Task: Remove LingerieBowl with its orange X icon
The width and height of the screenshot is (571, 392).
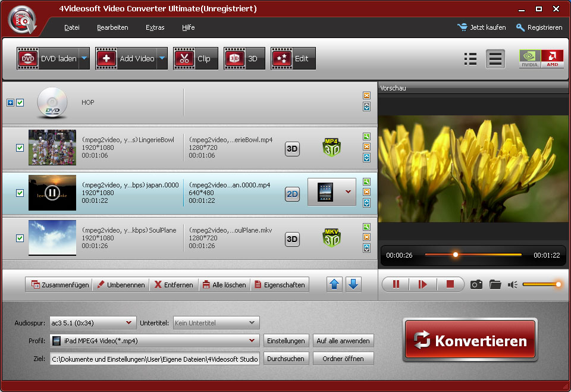Action: [367, 147]
